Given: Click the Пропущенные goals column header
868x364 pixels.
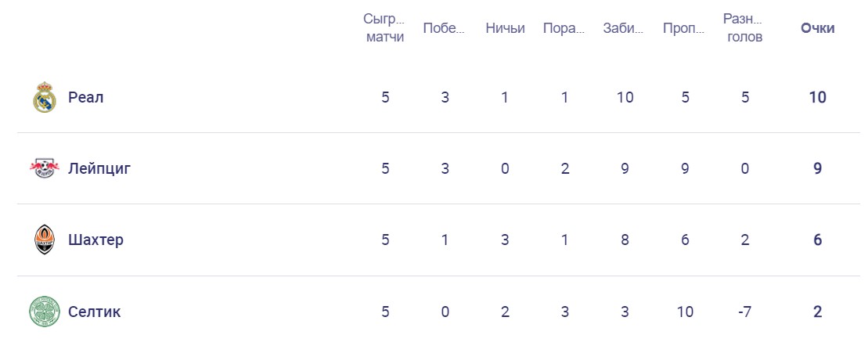Looking at the screenshot, I should 685,28.
